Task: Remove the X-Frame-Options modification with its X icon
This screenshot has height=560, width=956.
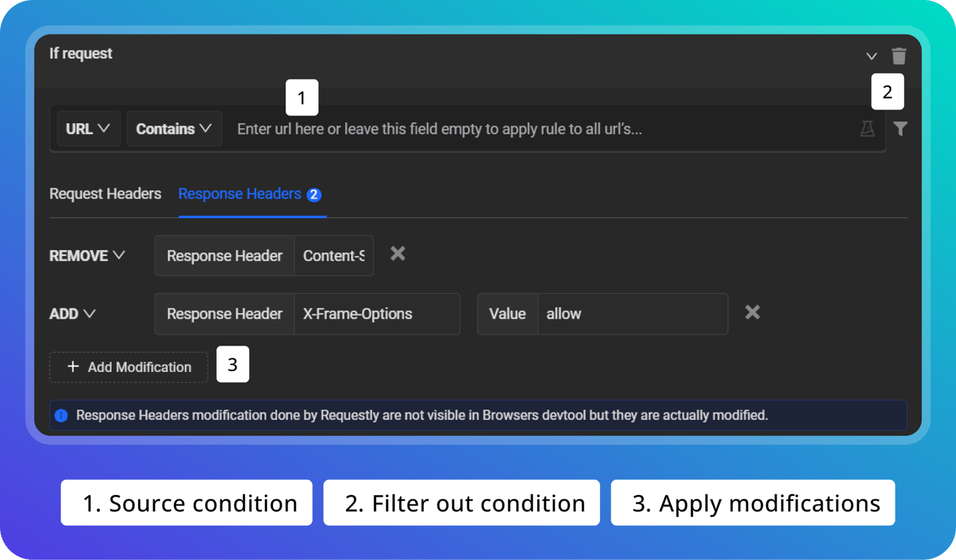Action: click(x=752, y=312)
